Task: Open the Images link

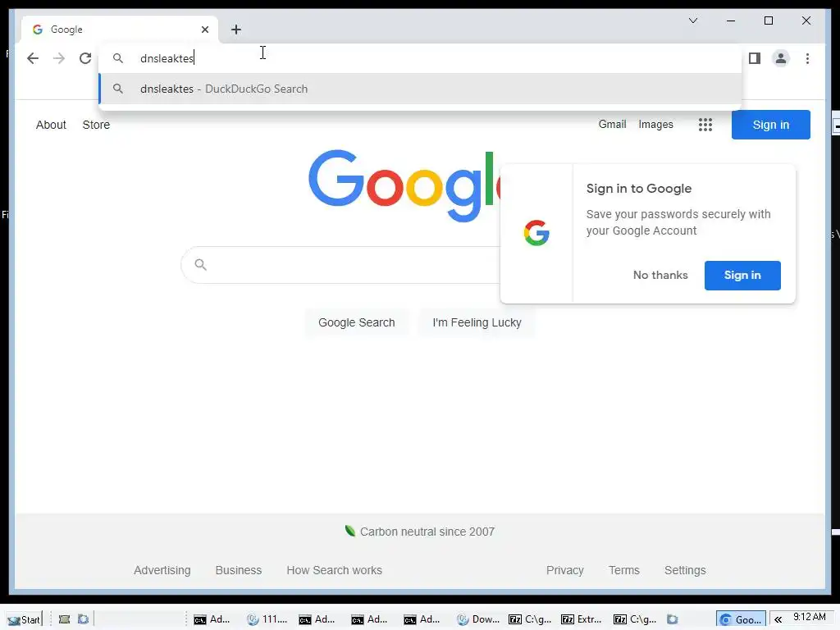Action: (x=655, y=125)
